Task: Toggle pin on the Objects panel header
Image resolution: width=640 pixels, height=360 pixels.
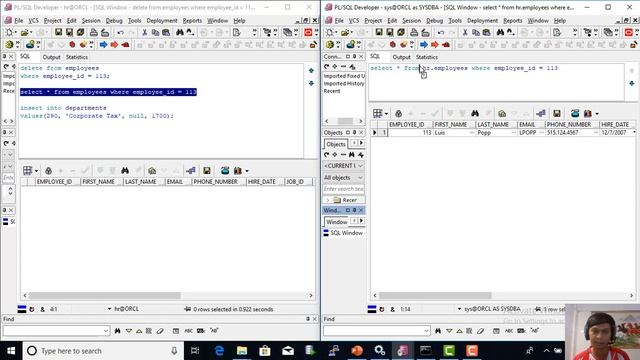Action: 354,133
